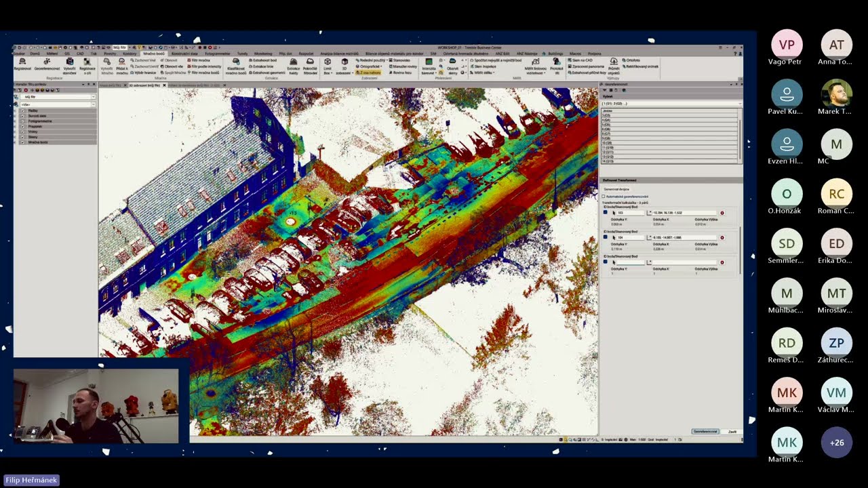Click Filip Heřmánek webcam thumbnail
The width and height of the screenshot is (868, 488).
click(x=96, y=406)
